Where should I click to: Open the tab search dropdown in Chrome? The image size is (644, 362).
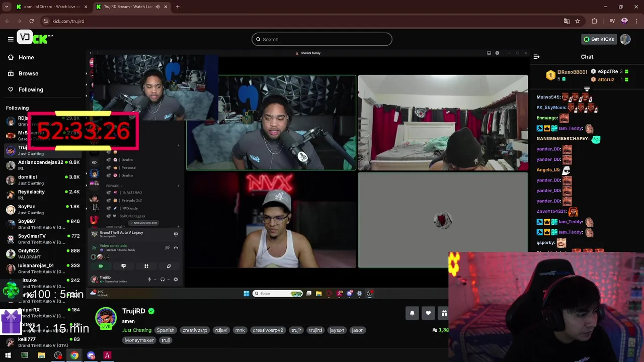point(7,7)
